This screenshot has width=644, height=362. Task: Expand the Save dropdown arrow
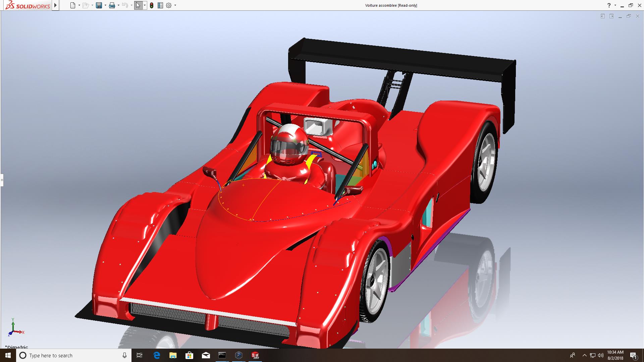click(x=105, y=5)
